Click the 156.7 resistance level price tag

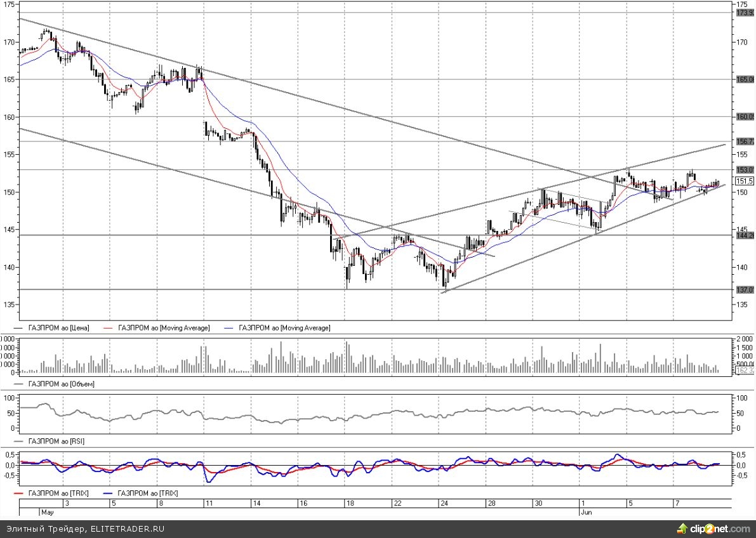745,141
